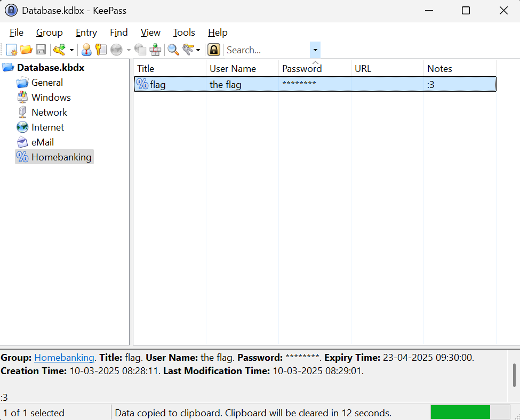Click the Add Entry key icon
Image resolution: width=520 pixels, height=420 pixels.
coord(59,50)
